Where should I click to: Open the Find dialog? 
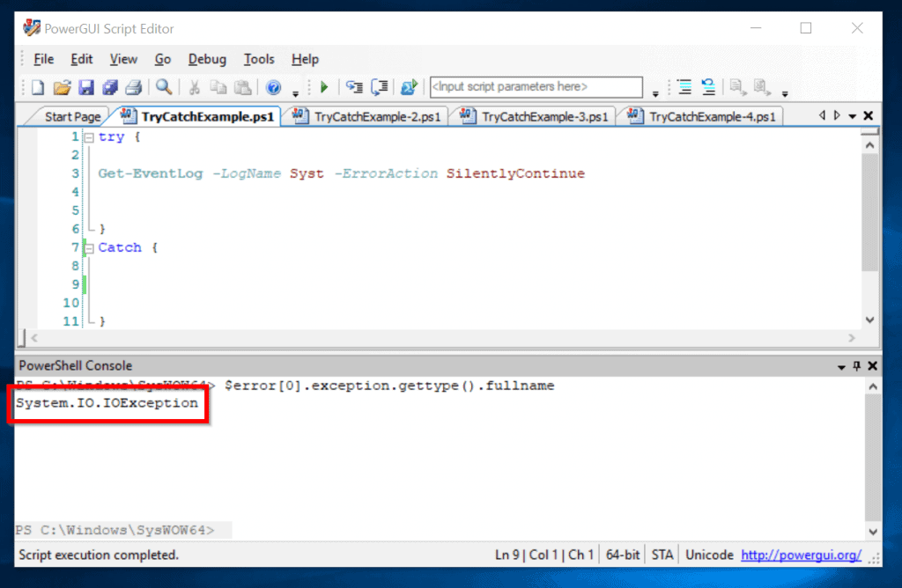click(x=164, y=87)
